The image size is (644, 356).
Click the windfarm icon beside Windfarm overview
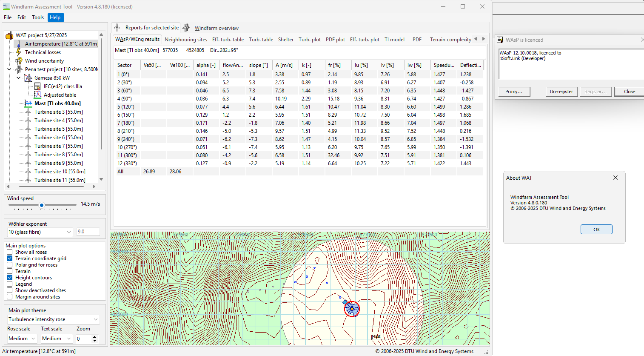[186, 28]
